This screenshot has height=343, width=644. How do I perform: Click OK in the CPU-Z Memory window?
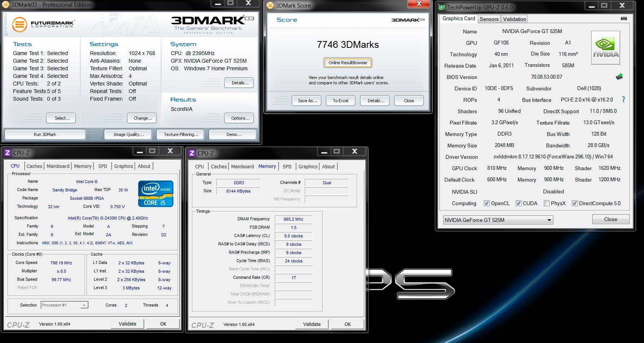(x=348, y=324)
